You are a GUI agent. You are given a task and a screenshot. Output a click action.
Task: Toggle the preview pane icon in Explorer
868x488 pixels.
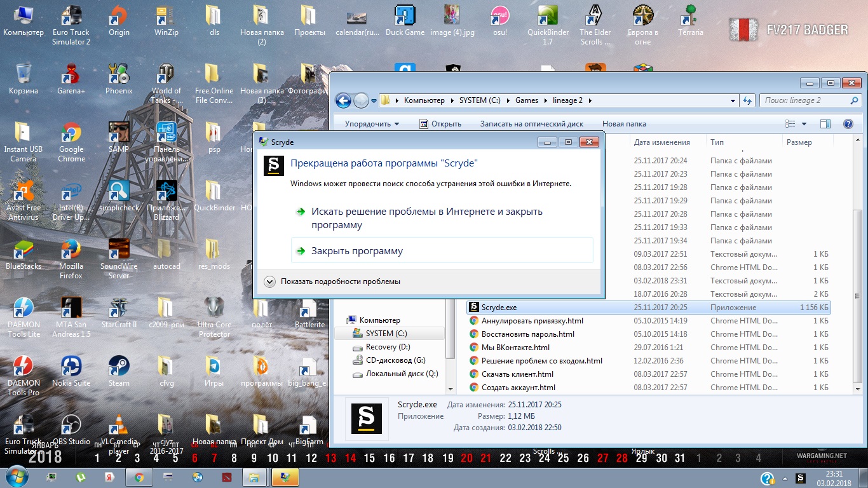pos(825,124)
